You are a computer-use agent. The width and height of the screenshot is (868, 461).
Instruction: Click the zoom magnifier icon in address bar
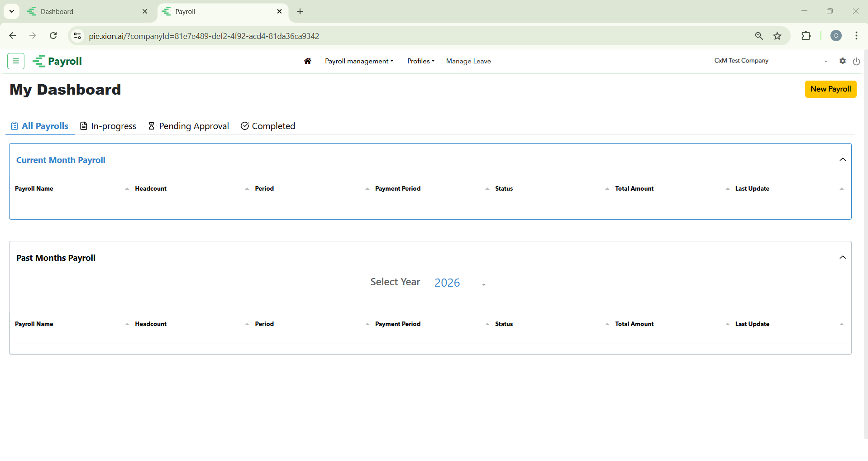click(759, 36)
